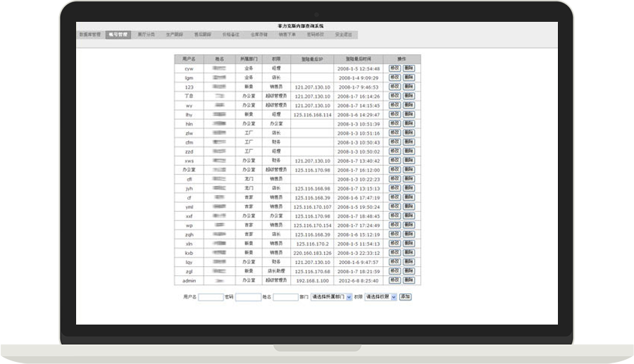The image size is (634, 364).
Task: Delete user yml with 删除
Action: pos(409,206)
